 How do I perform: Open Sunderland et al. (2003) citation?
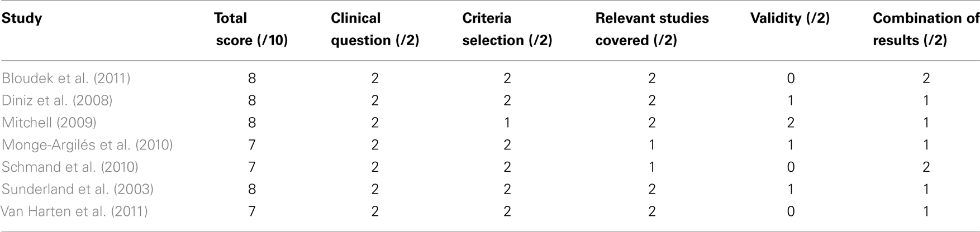[78, 190]
